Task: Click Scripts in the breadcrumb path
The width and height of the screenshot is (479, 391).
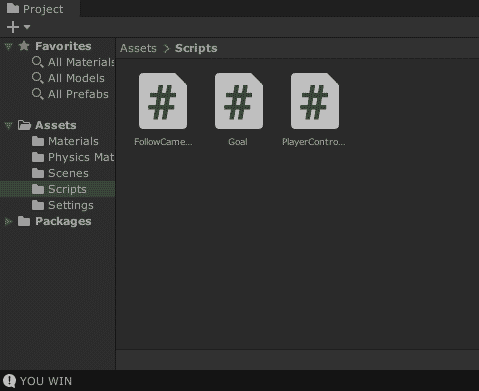Action: [196, 48]
